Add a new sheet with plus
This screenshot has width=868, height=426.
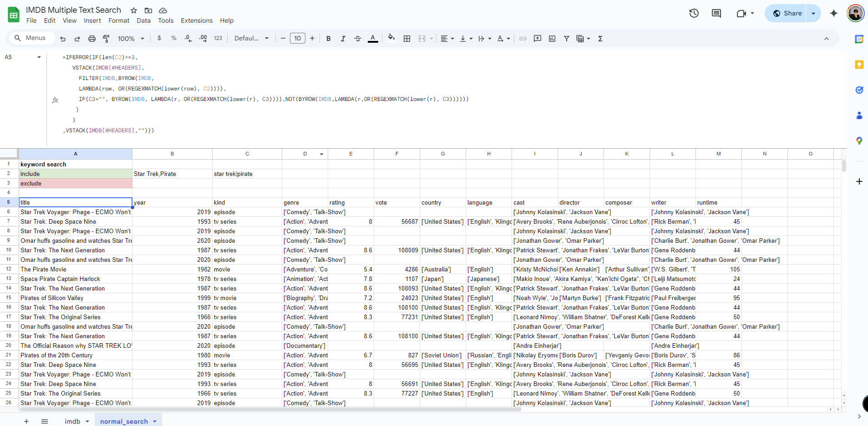click(x=26, y=421)
